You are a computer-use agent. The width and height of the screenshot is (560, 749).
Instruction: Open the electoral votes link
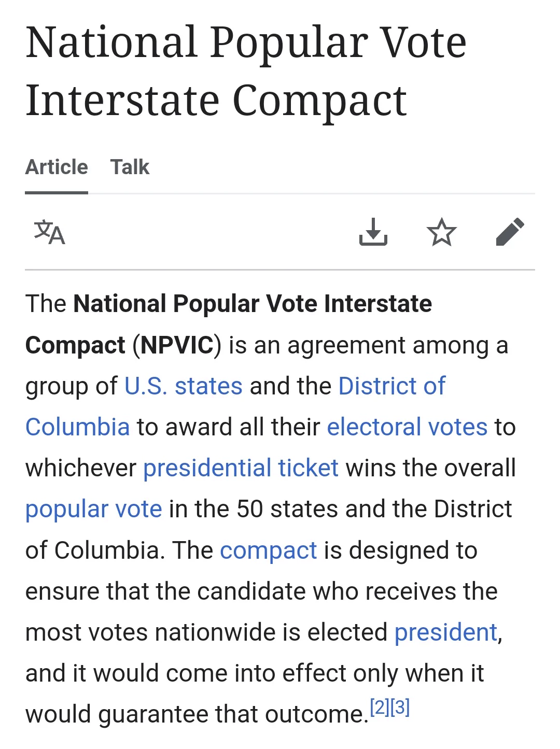coord(407,427)
